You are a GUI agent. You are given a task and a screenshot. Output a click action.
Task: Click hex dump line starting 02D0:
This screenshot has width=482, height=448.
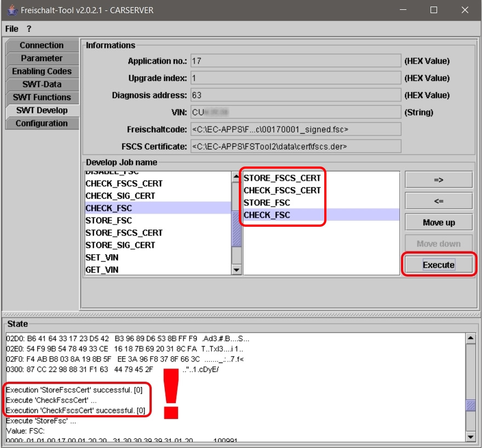click(x=128, y=338)
